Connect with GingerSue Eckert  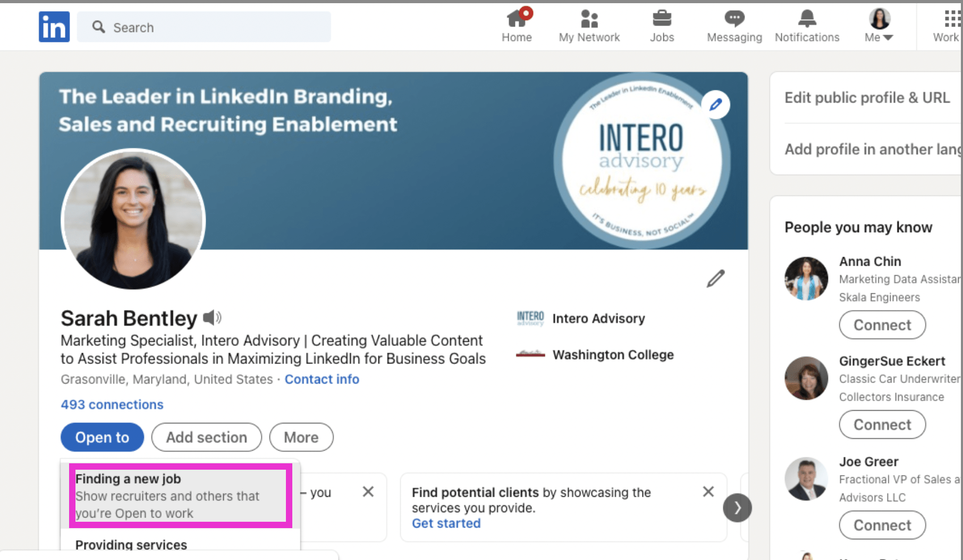click(x=882, y=425)
